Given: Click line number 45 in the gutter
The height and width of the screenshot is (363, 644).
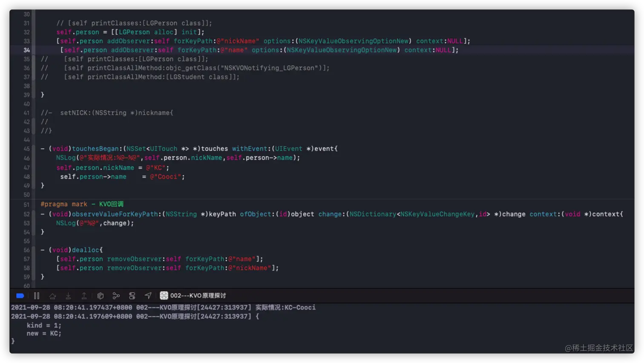Looking at the screenshot, I should 26,149.
